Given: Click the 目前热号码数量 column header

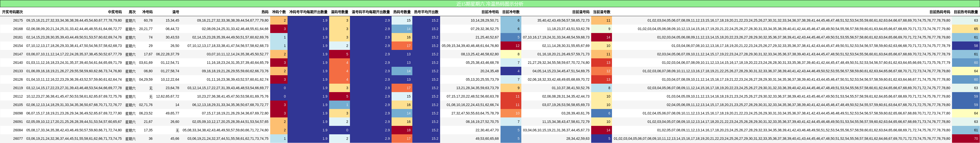Looking at the screenshot, I should coord(966,12).
